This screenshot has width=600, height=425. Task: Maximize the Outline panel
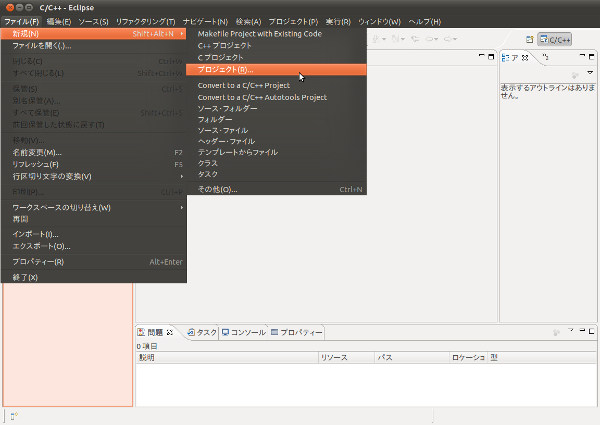pos(592,57)
